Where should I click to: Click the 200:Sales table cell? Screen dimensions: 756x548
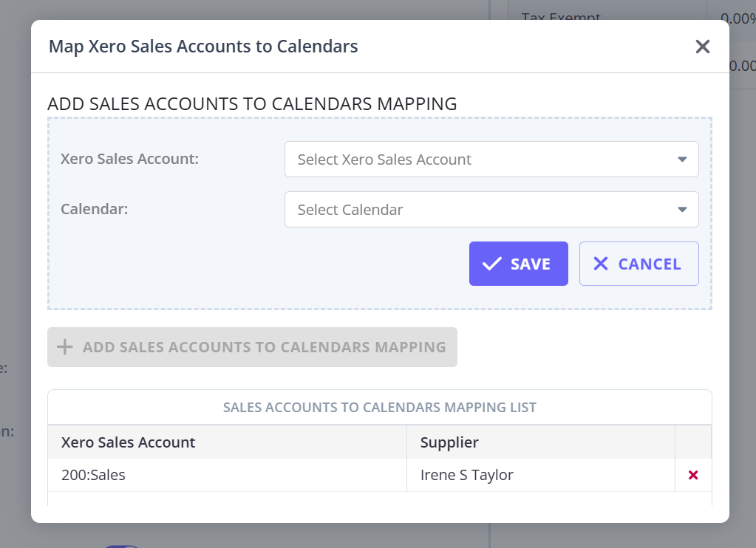point(94,475)
